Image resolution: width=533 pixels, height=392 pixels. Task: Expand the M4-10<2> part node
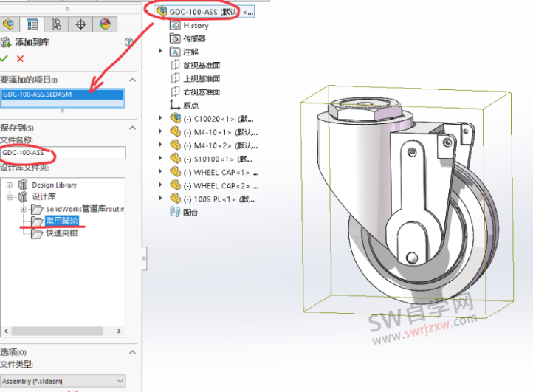[160, 145]
